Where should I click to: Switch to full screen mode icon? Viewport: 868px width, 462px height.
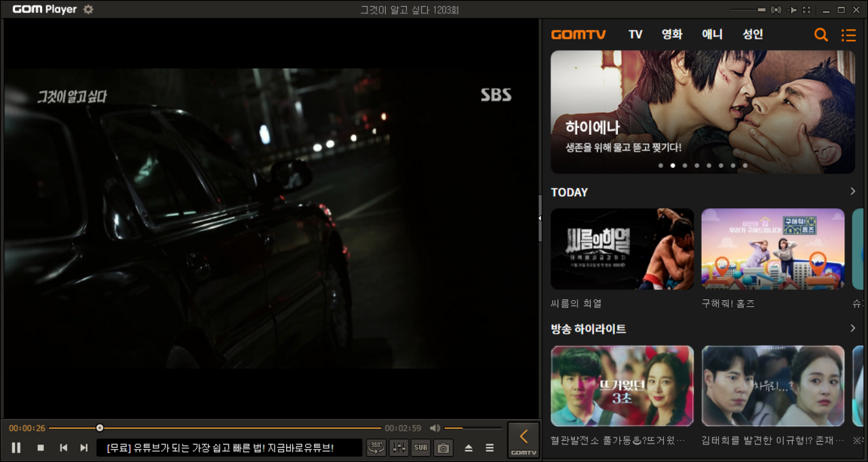[x=807, y=10]
